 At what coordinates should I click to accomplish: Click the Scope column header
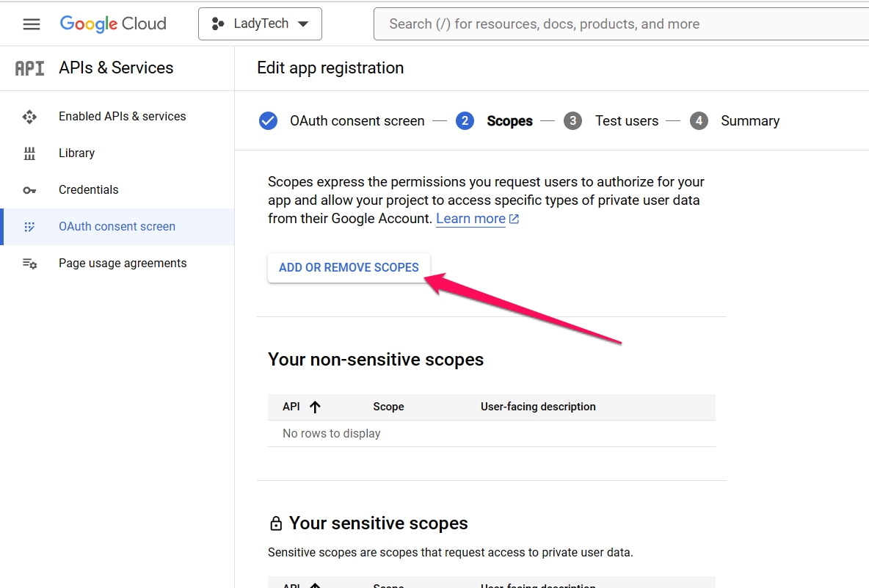click(x=388, y=407)
